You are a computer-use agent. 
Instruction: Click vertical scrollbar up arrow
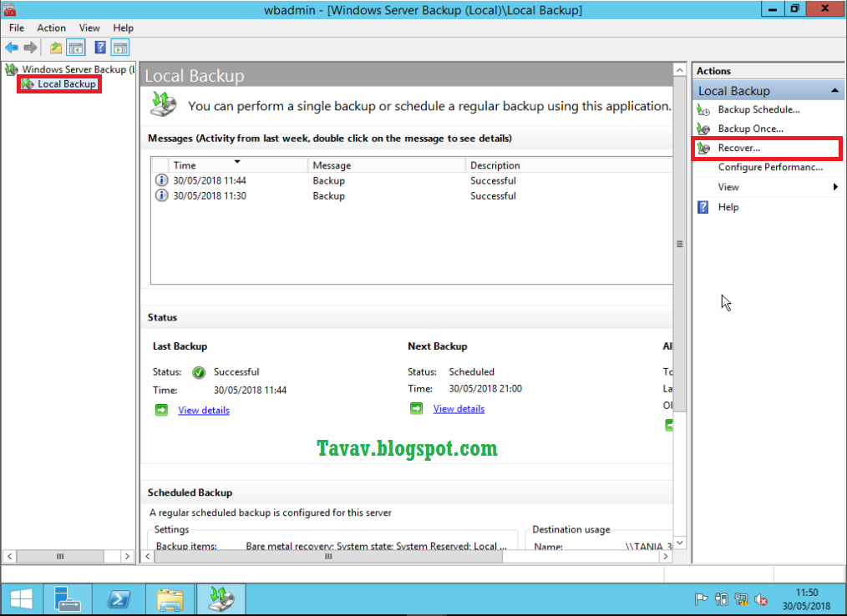click(680, 70)
